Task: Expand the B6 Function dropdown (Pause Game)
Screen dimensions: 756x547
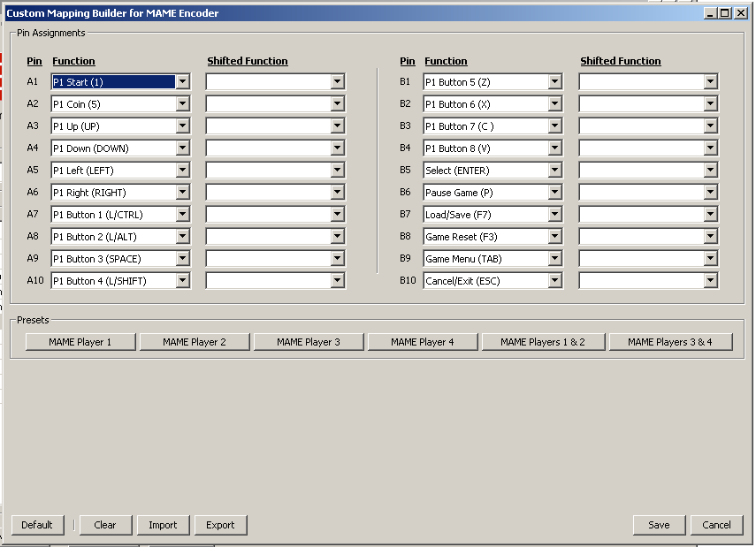Action: click(x=554, y=193)
